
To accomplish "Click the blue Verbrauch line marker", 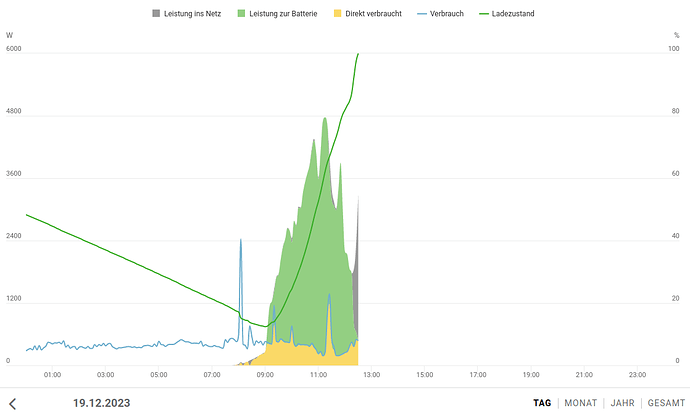I will coord(422,14).
